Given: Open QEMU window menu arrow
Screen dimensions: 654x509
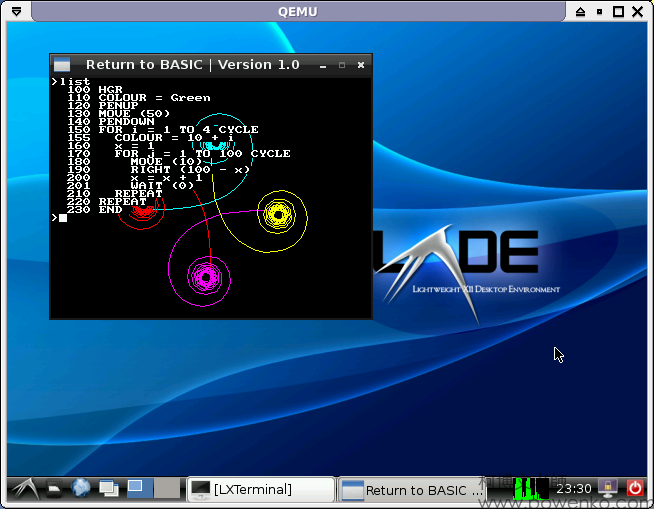Looking at the screenshot, I should [17, 11].
